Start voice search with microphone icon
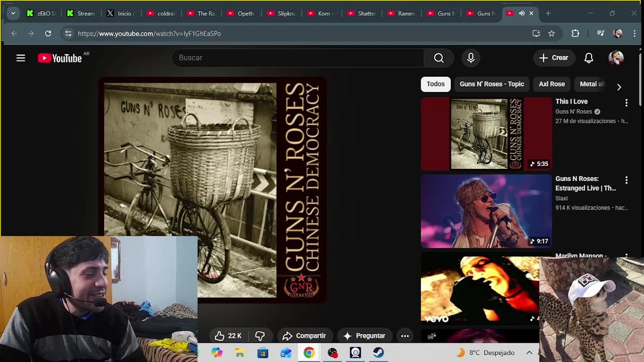The image size is (644, 362). pyautogui.click(x=471, y=58)
